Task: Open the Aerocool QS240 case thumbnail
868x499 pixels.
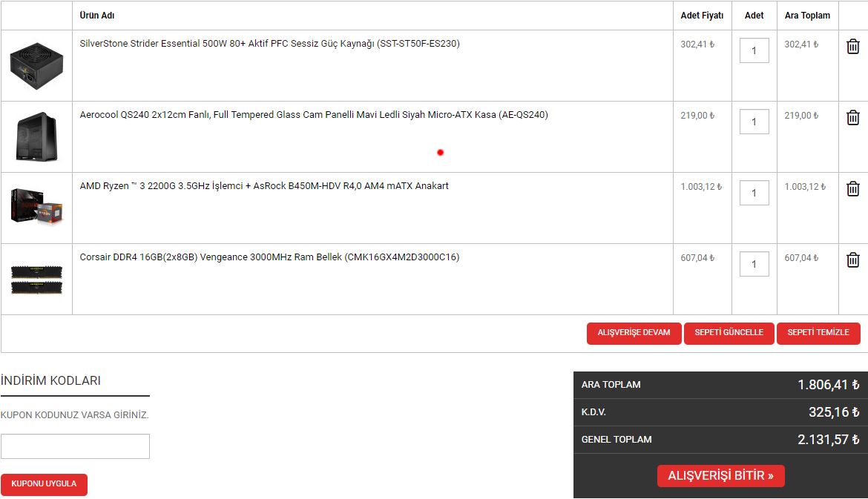Action: point(36,136)
